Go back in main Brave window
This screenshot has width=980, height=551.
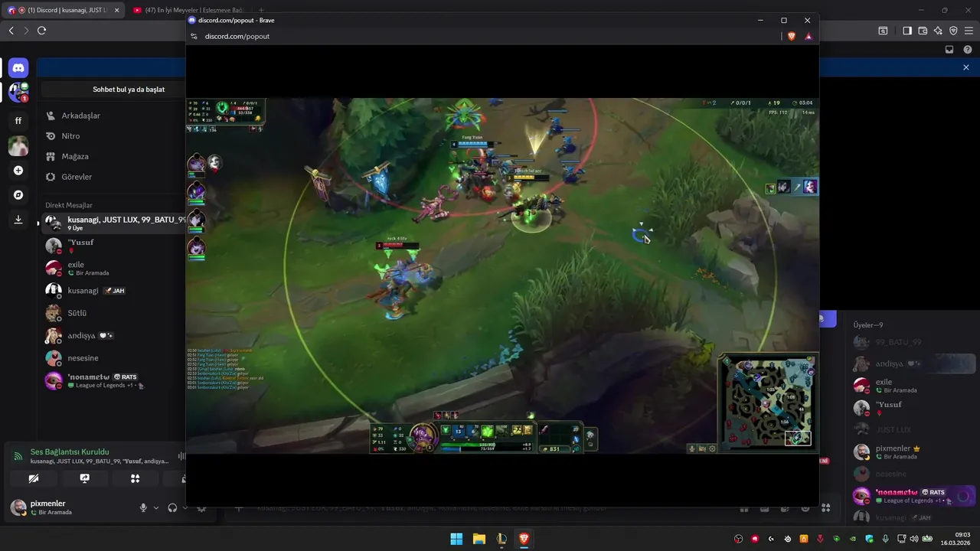coord(11,31)
